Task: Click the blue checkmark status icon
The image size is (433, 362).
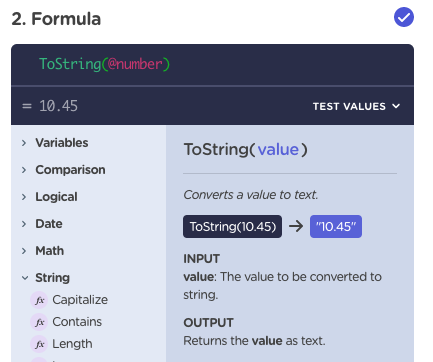Action: tap(404, 17)
